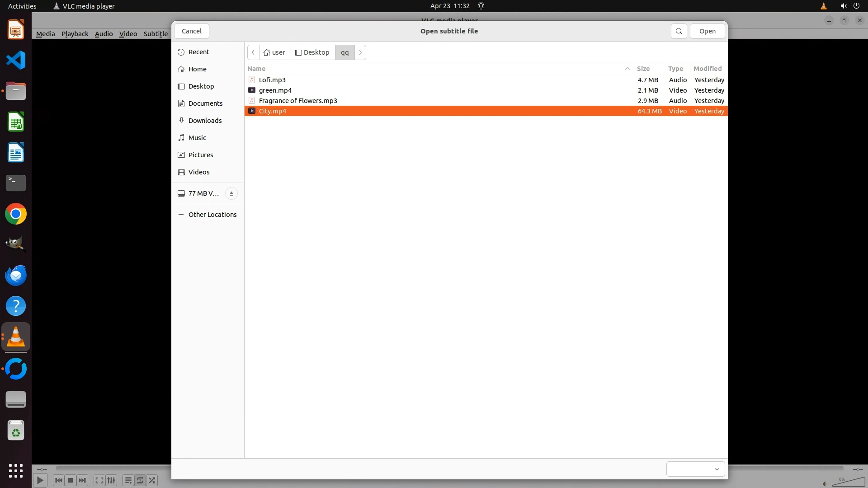Toggle the loop/repeat mode button

click(x=140, y=480)
